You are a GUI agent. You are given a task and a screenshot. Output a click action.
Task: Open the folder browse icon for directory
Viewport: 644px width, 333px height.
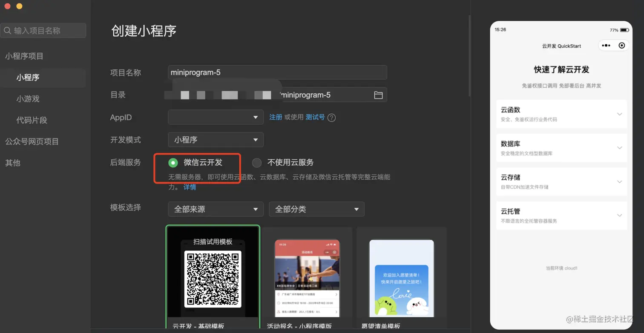click(378, 95)
